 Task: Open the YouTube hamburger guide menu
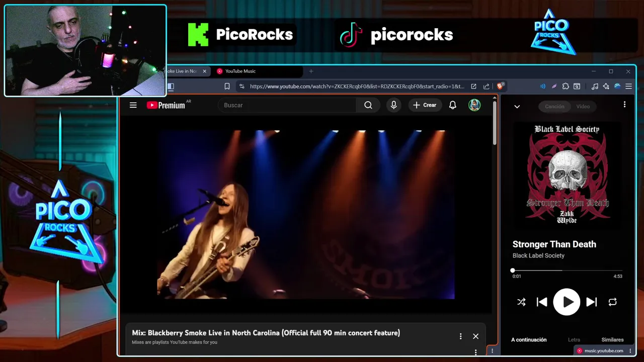click(x=133, y=105)
